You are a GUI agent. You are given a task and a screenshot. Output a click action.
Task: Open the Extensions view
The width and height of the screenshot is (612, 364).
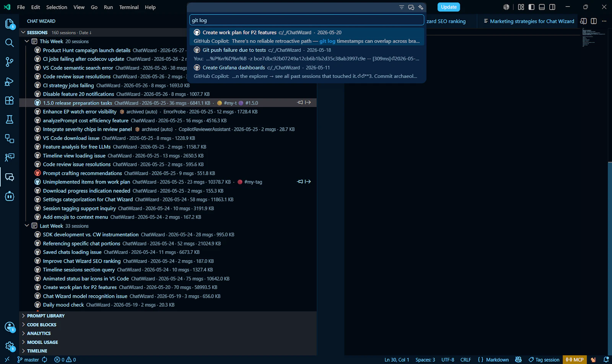(x=10, y=100)
